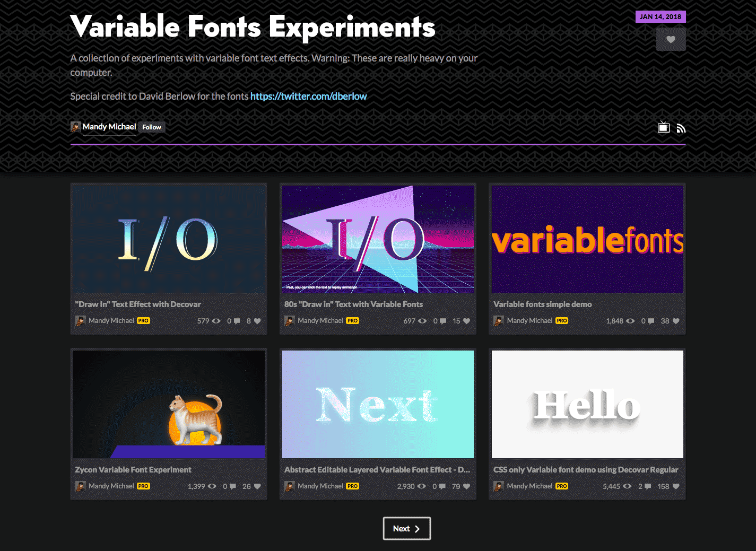Screen dimensions: 756x551
Task: Go to the next page of pens
Action: (406, 528)
